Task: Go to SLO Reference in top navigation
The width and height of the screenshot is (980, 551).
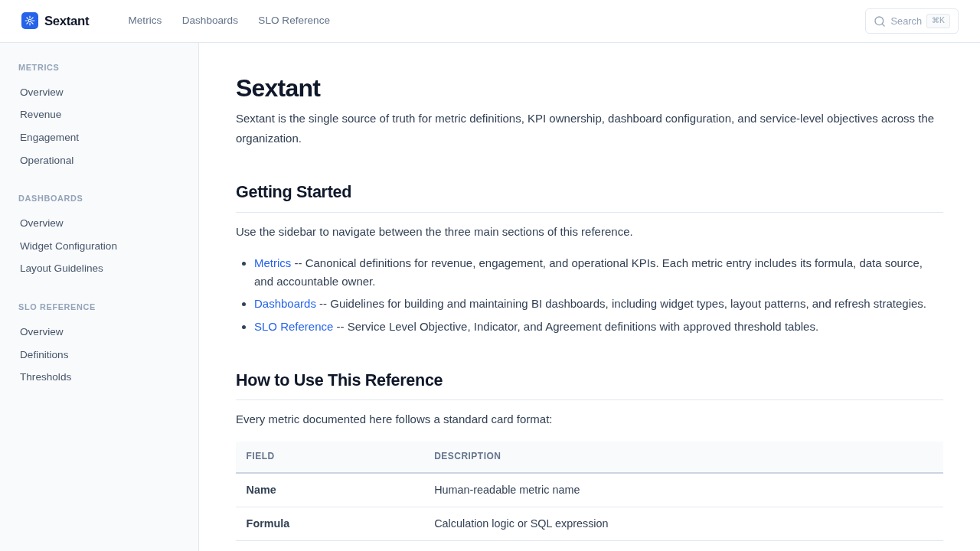Action: point(294,21)
